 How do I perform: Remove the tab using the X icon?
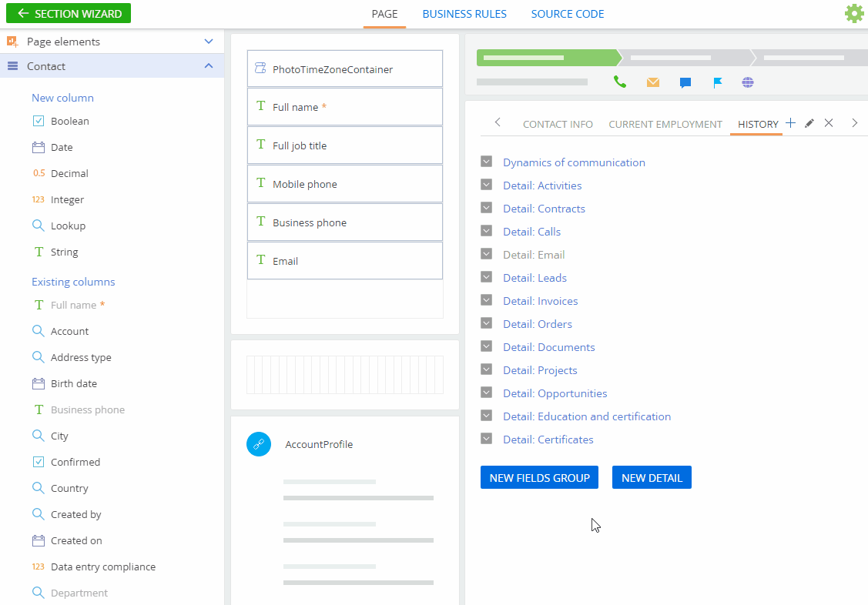coord(828,123)
